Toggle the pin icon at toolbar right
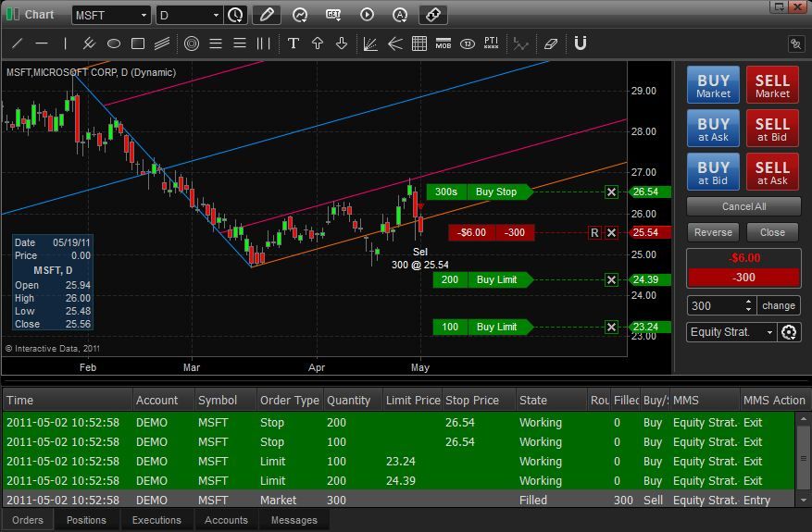 pyautogui.click(x=796, y=44)
